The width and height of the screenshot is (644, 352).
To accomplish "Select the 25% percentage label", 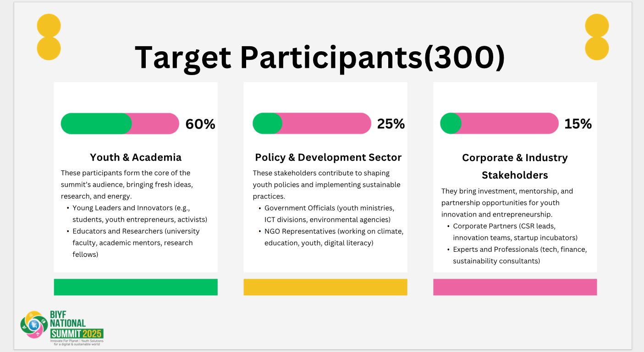I will (x=391, y=124).
